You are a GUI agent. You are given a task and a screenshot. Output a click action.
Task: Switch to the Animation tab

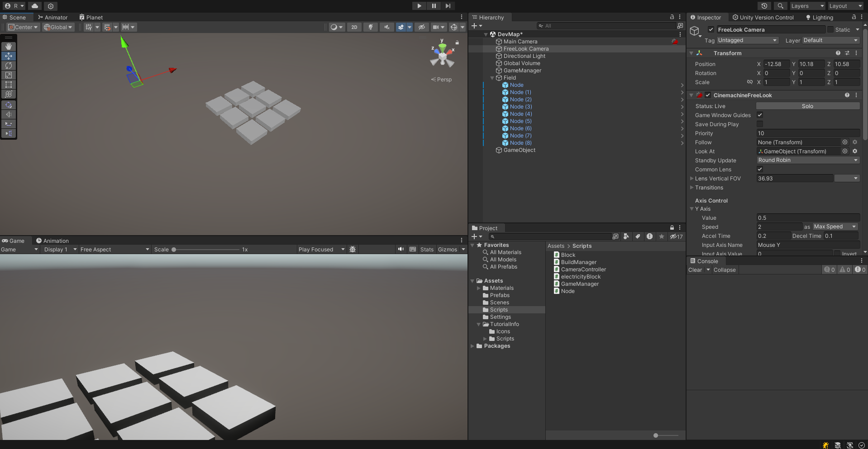[x=52, y=241]
